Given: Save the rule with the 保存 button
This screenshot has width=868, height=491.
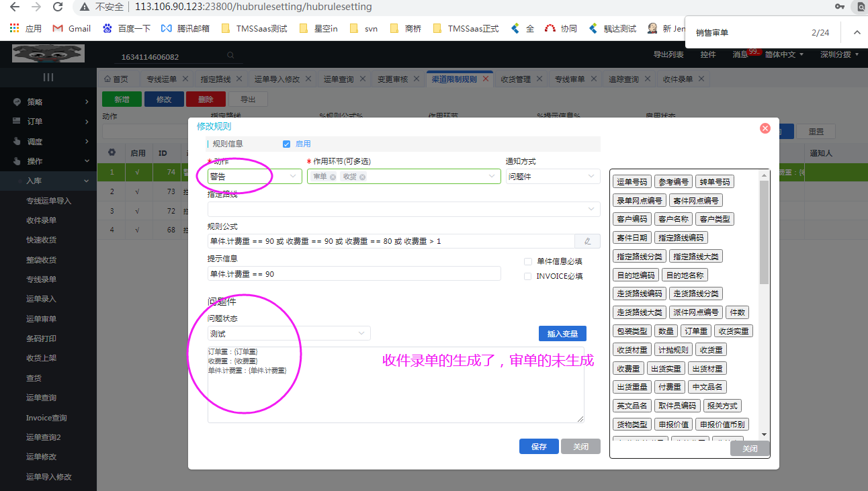Looking at the screenshot, I should (x=539, y=447).
